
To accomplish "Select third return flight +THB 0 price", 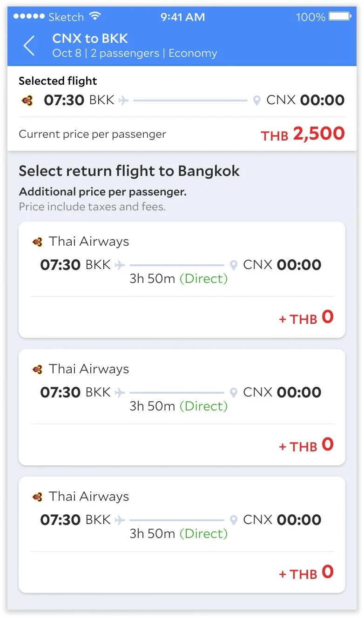I will point(306,572).
